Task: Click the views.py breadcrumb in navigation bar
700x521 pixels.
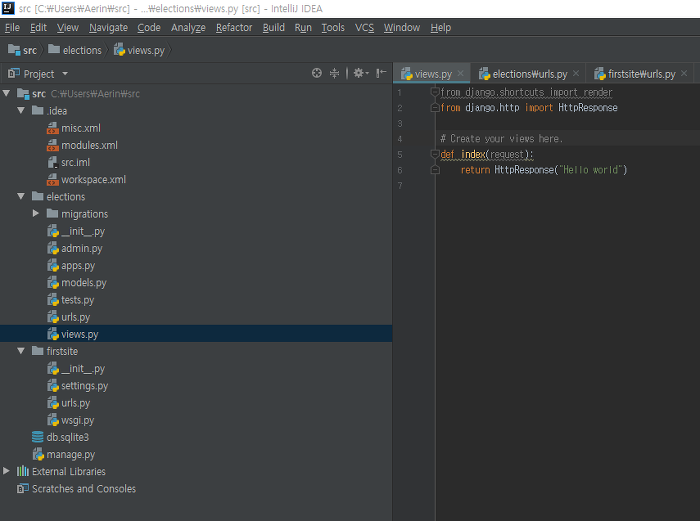Action: 139,50
